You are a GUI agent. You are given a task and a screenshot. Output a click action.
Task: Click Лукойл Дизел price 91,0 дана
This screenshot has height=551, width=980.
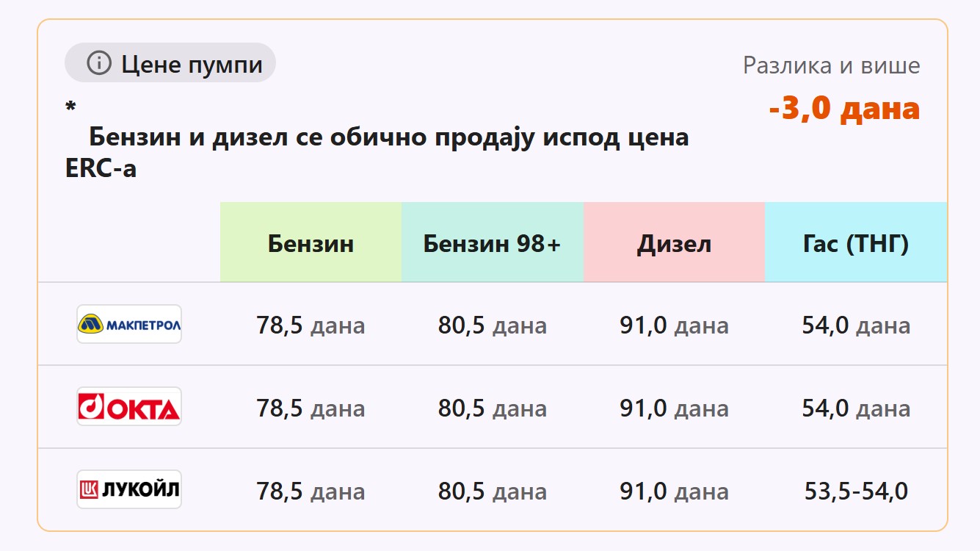click(x=674, y=491)
